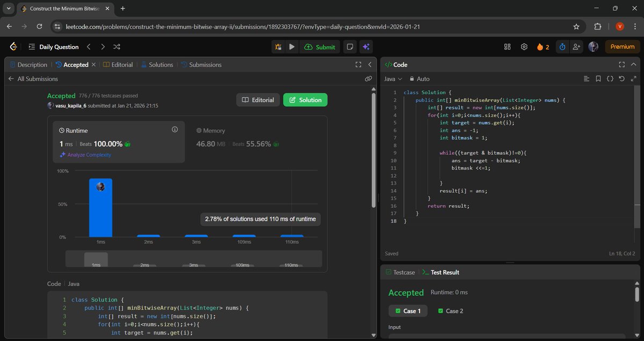Open the user profile avatar

pyautogui.click(x=593, y=47)
